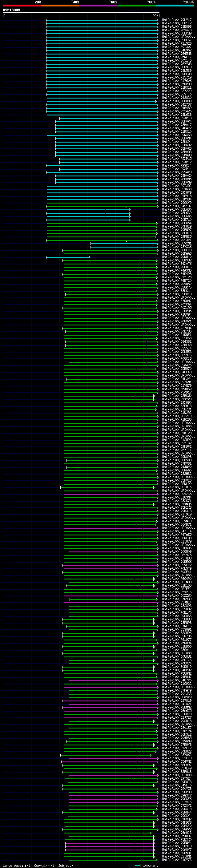The image size is (197, 868).
Task: Open hit UniRef100_B9HL67
Action: (176, 40)
